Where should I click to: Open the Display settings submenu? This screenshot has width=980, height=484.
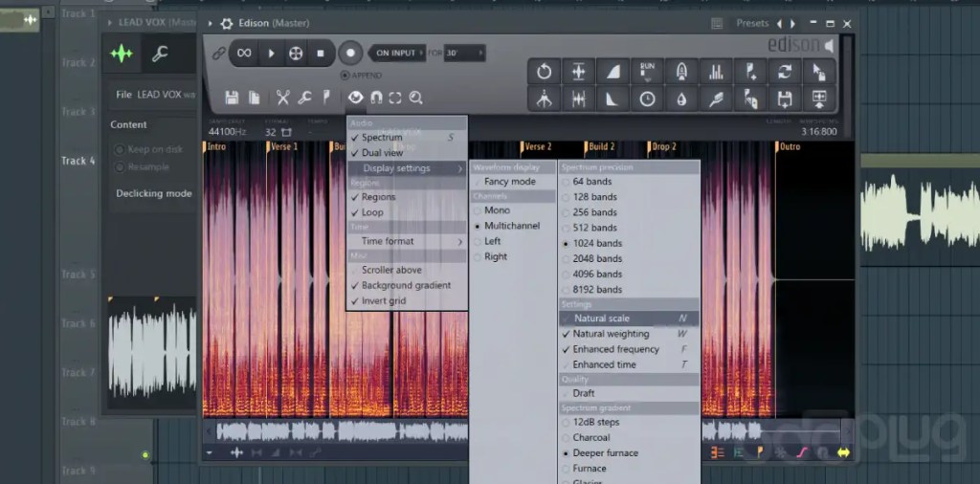tap(406, 168)
